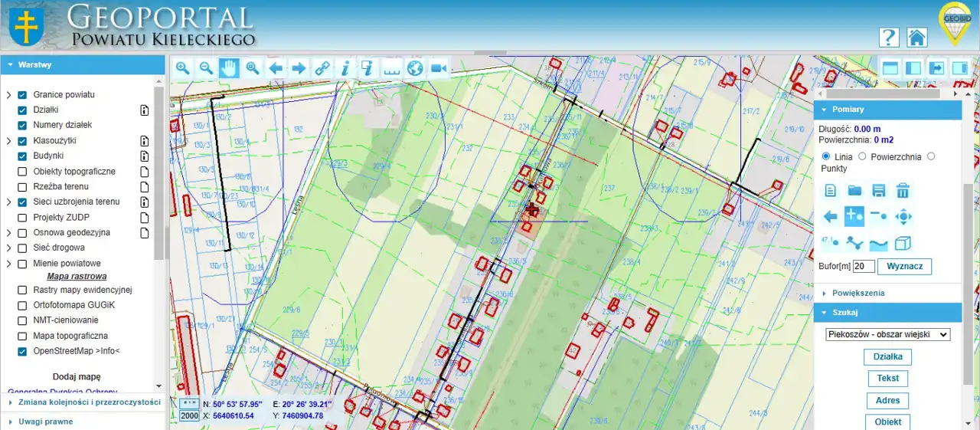Select the zoom in magnifier tool
This screenshot has height=430, width=980.
(183, 67)
